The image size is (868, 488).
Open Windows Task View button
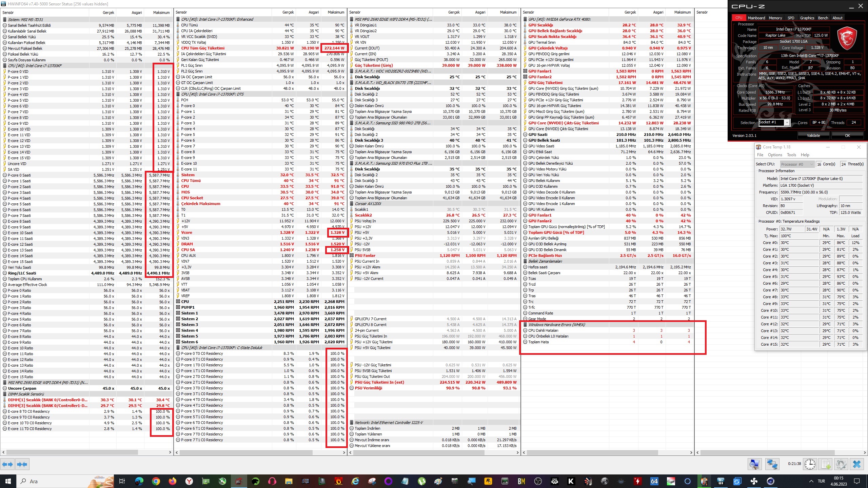(122, 481)
